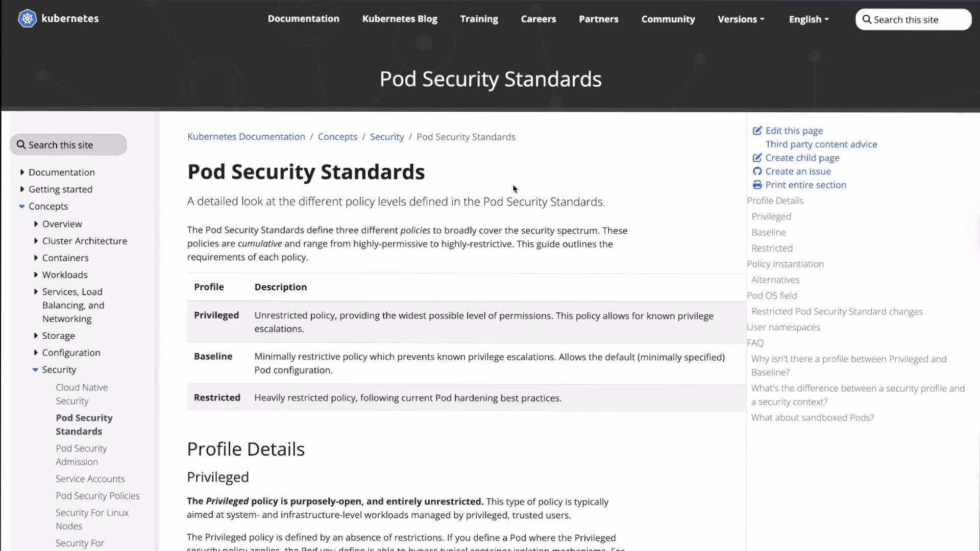
Task: Jump to Privileged in page contents
Action: point(771,216)
